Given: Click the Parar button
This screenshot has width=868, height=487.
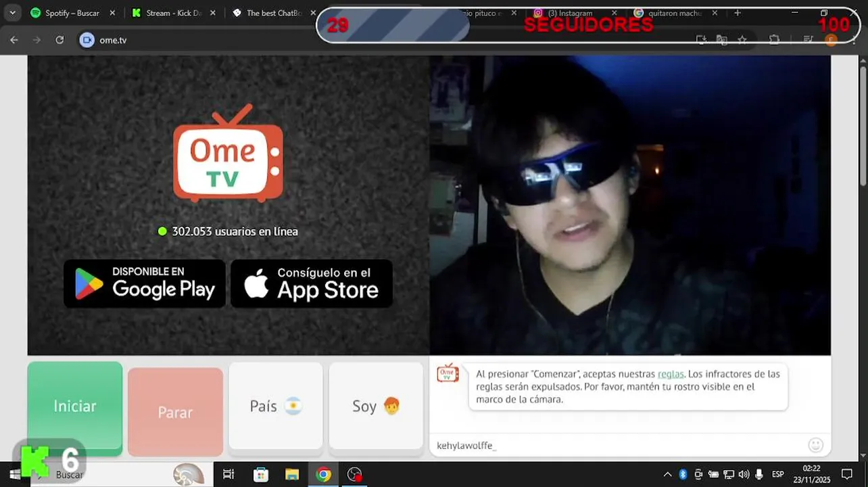Looking at the screenshot, I should pyautogui.click(x=175, y=412).
